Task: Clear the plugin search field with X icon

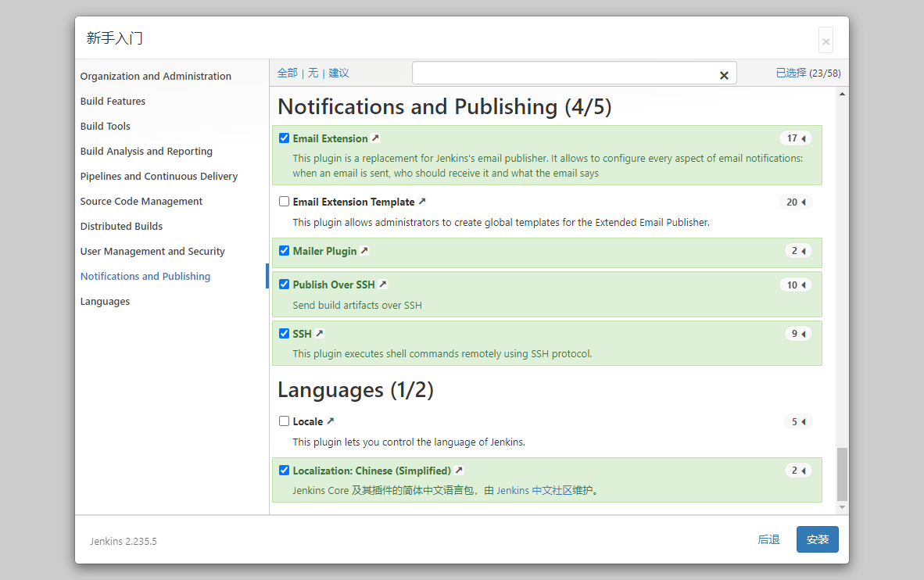Action: [724, 75]
